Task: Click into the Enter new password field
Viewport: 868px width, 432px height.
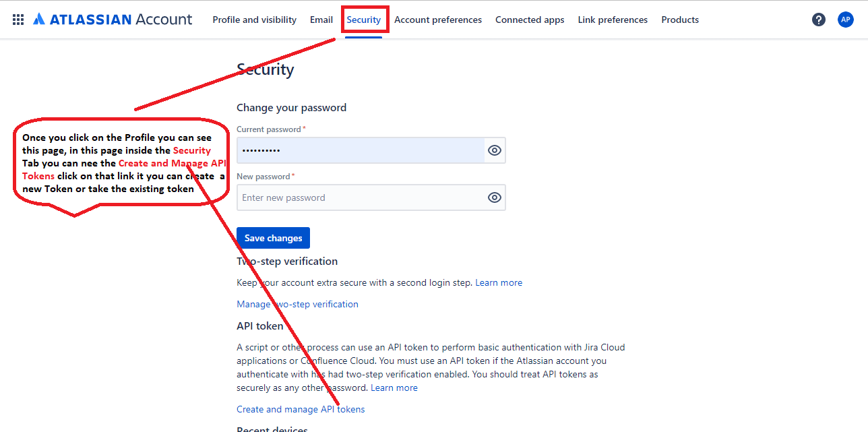Action: [361, 197]
